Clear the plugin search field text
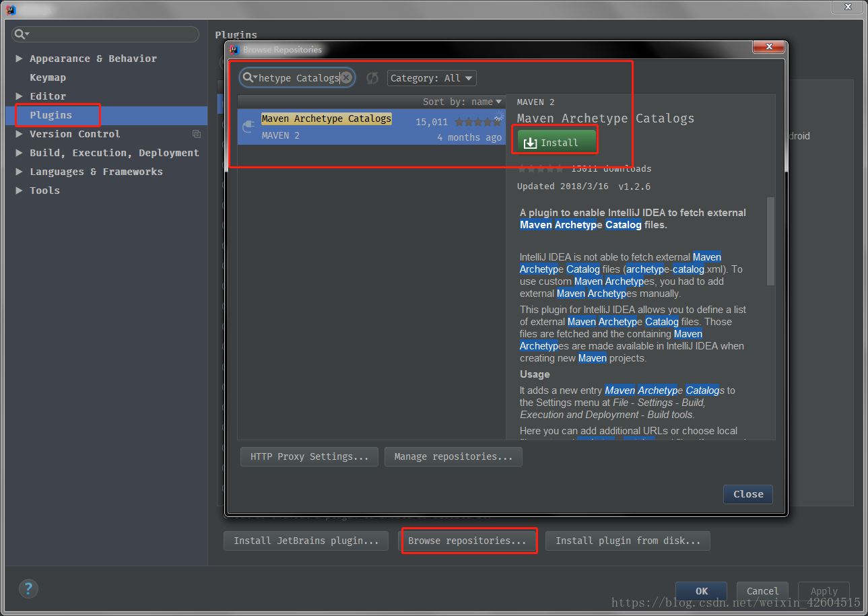The image size is (868, 616). tap(346, 78)
